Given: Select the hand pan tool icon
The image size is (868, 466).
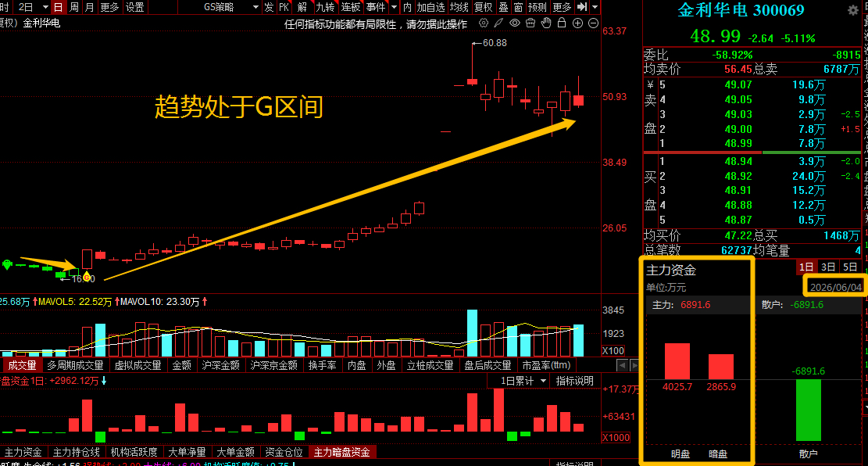Looking at the screenshot, I should 546,23.
